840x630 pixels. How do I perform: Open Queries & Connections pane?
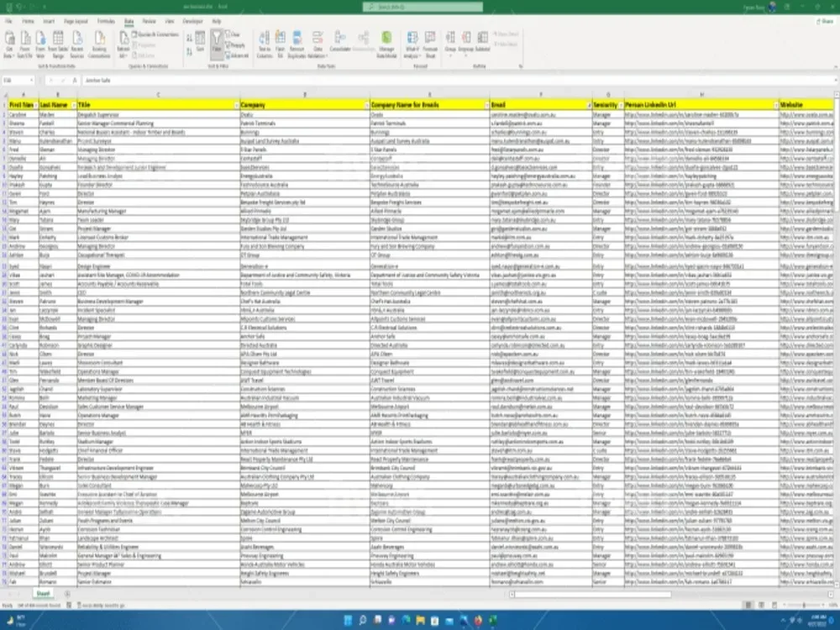tap(155, 34)
